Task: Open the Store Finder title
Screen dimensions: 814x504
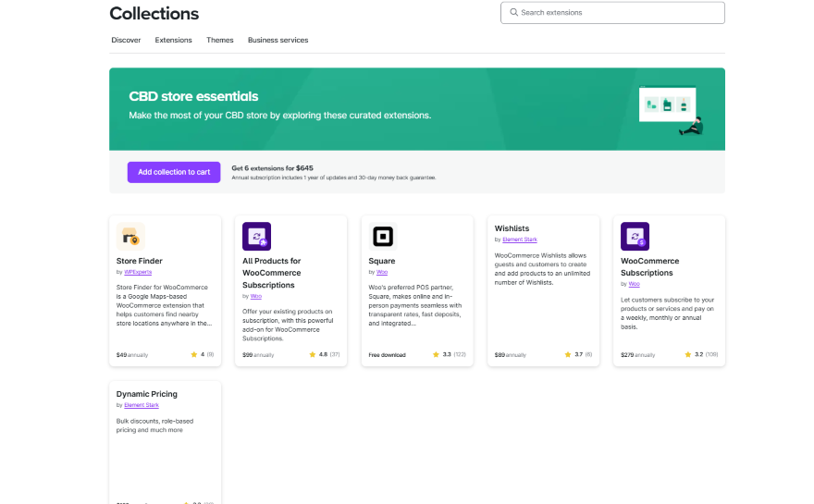Action: [x=139, y=261]
